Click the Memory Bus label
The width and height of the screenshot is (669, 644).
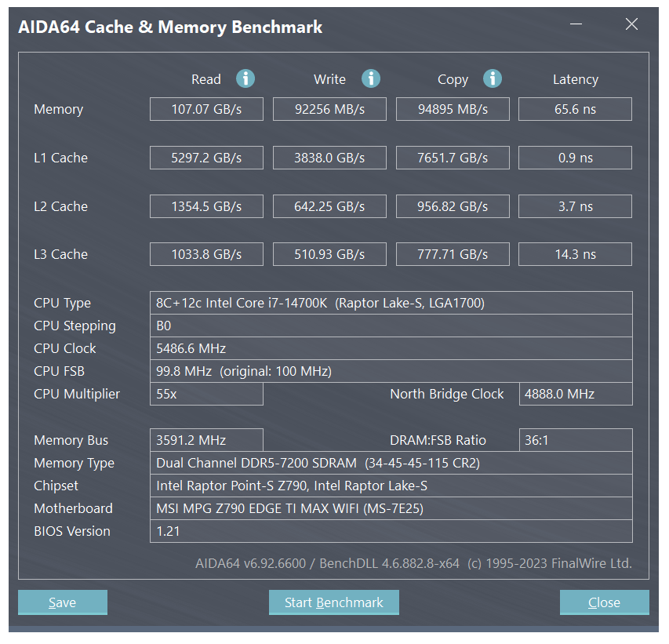[x=71, y=440]
